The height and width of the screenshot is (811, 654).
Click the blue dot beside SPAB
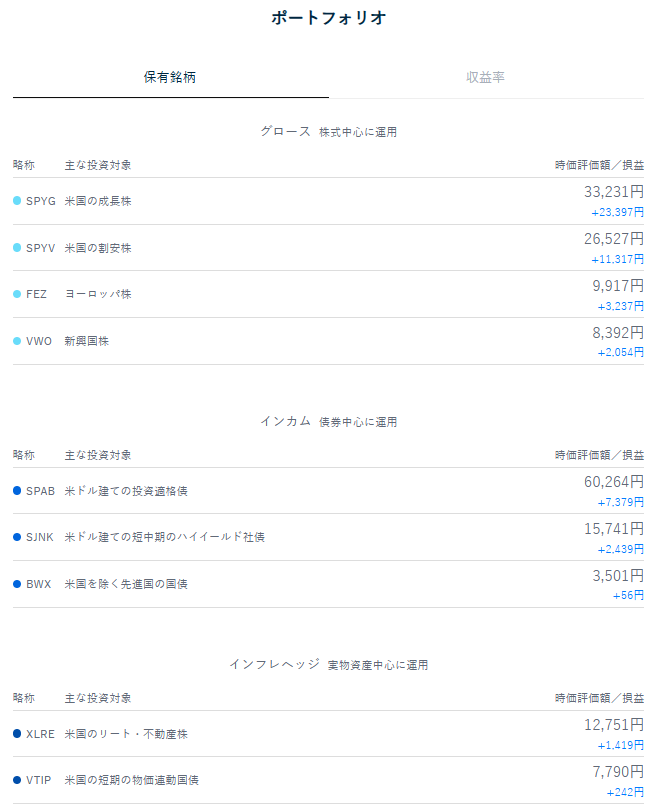pyautogui.click(x=17, y=490)
